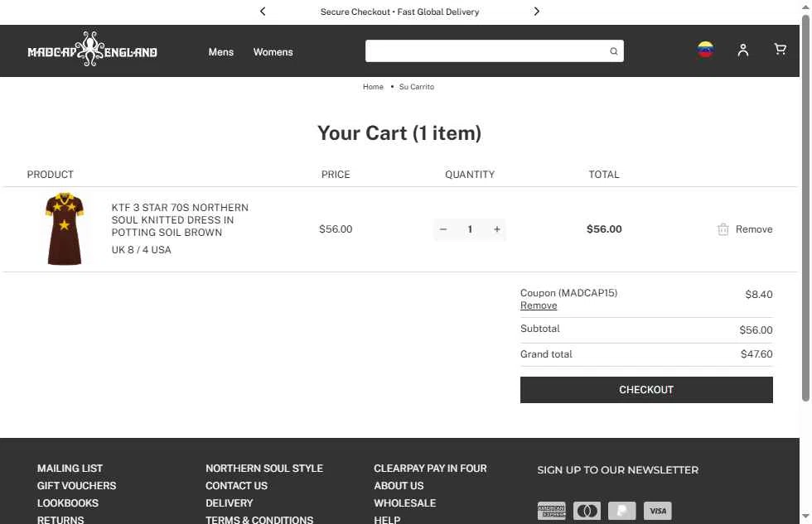Click the search magnifier icon
This screenshot has height=524, width=812.
pos(614,51)
